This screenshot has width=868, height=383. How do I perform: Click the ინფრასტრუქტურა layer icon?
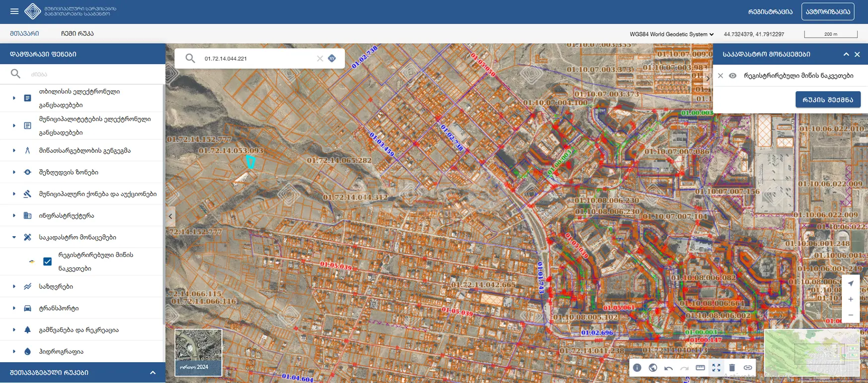(27, 215)
